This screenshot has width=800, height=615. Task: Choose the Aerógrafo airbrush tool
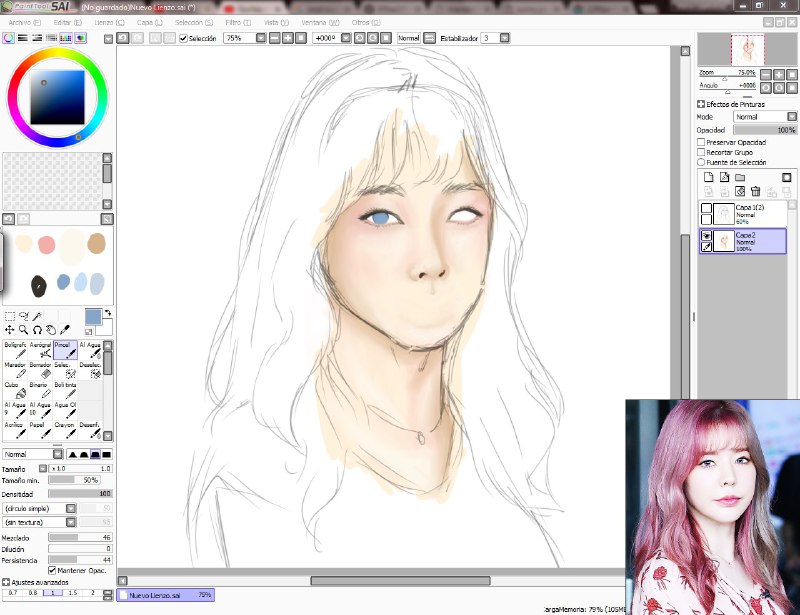point(40,350)
